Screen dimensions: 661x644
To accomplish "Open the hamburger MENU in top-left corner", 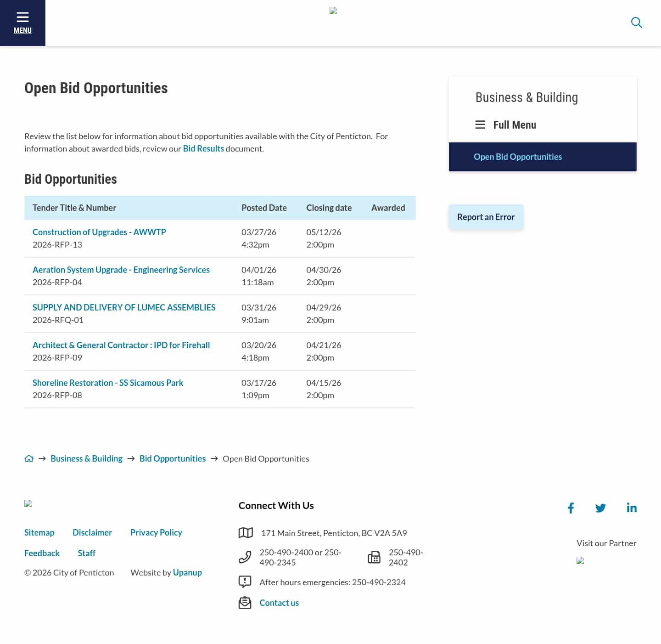I will 22,22.
